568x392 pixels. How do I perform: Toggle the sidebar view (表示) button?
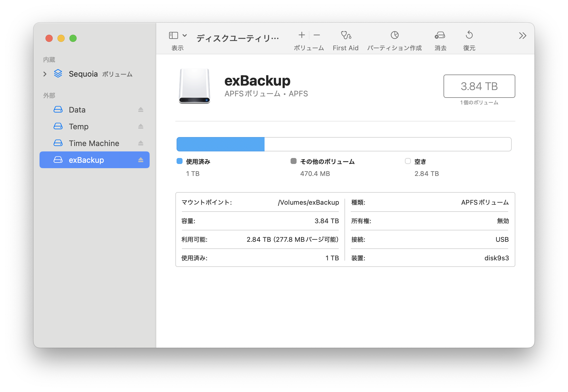click(174, 36)
